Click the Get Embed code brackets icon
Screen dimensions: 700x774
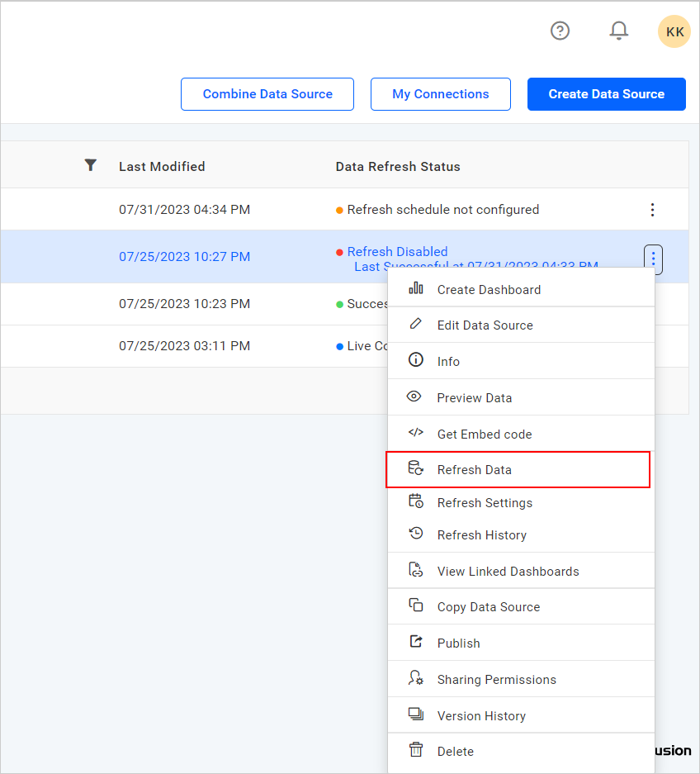416,432
